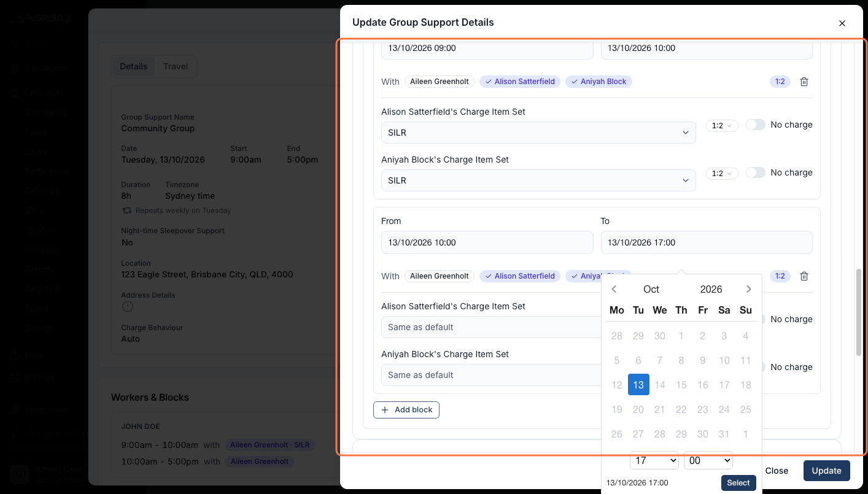Click the Update button

click(826, 471)
